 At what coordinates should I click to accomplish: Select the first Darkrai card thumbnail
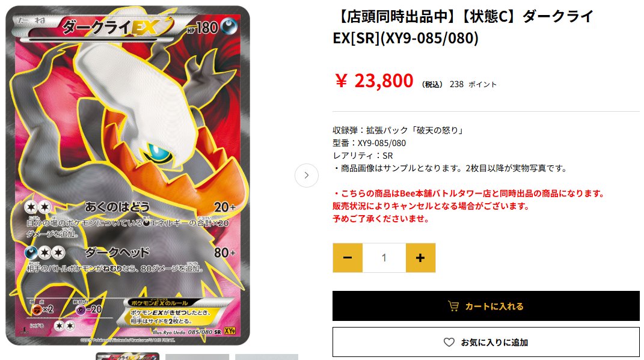tap(127, 356)
